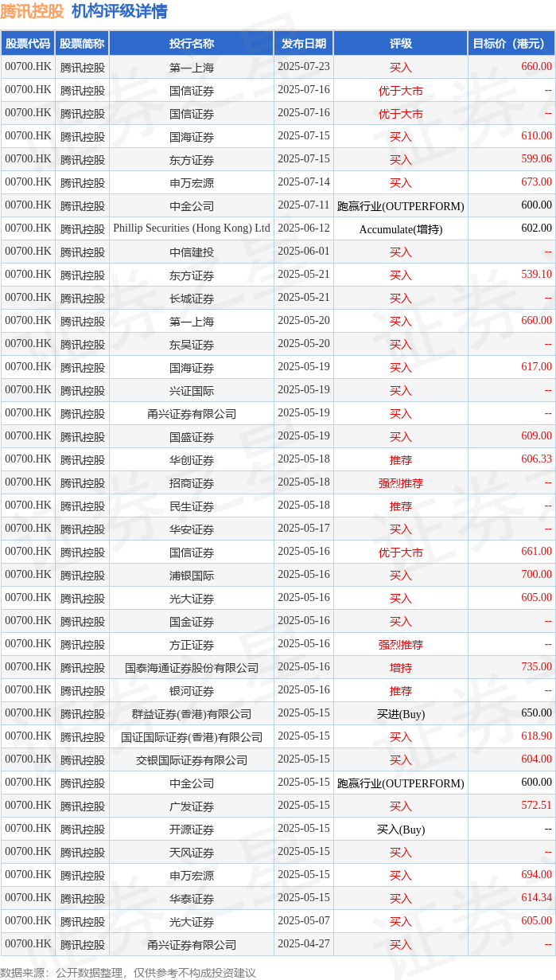Click the 国盛证券 broker cell

(192, 437)
